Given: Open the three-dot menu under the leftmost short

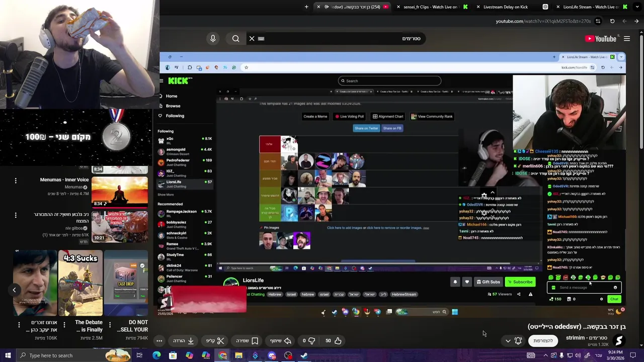Looking at the screenshot, I should click(x=19, y=325).
